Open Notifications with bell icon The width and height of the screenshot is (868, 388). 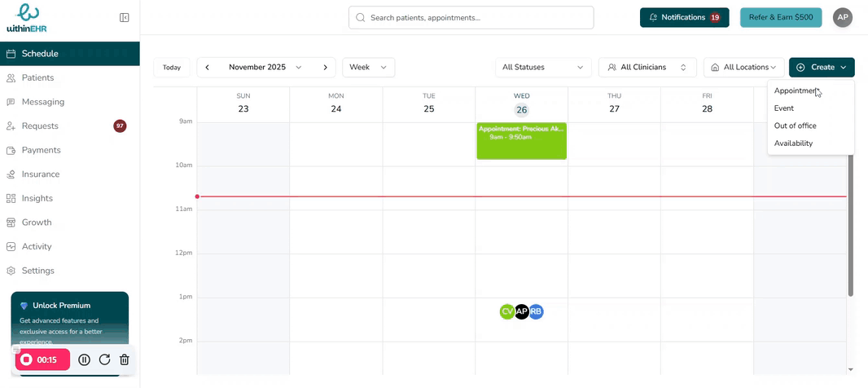click(684, 17)
